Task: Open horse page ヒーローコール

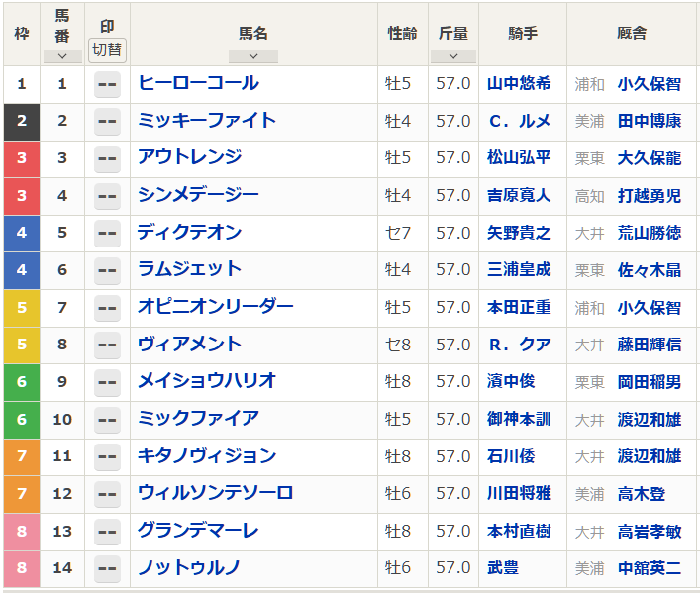Action: [x=199, y=83]
